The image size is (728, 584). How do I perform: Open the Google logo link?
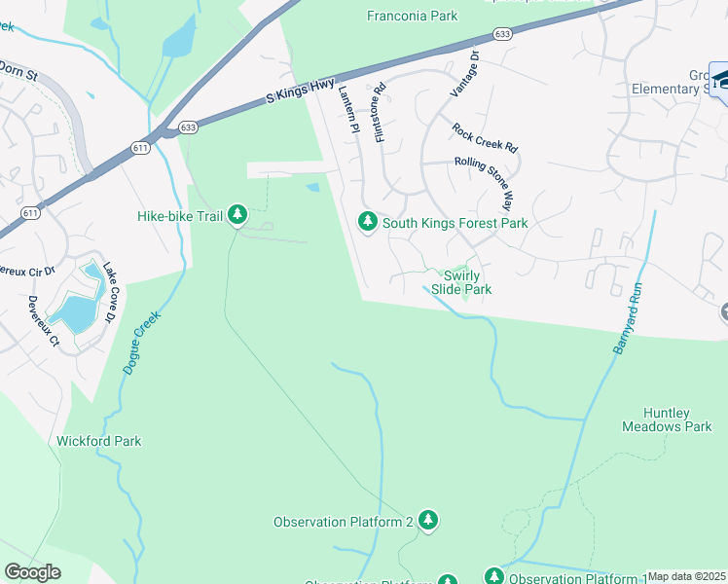[32, 572]
